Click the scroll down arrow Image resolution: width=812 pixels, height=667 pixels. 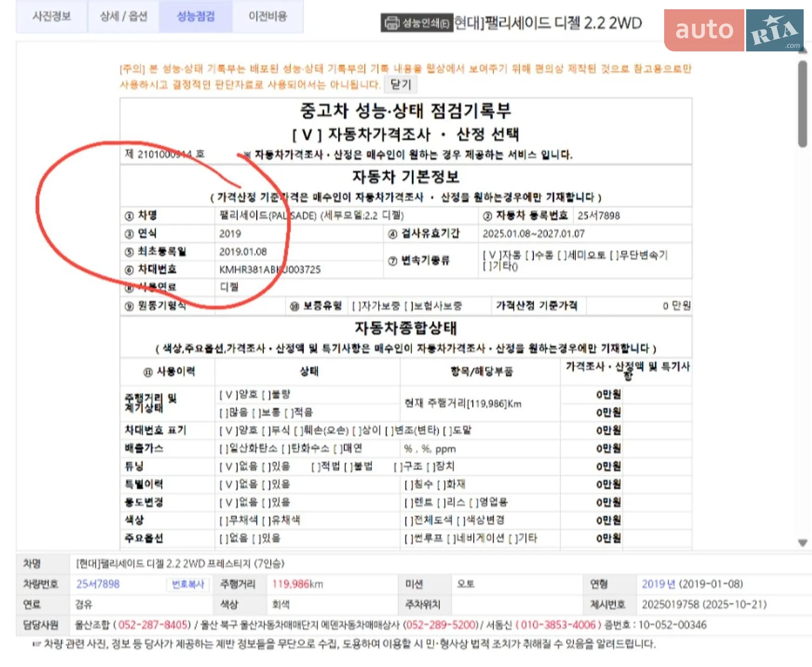(x=803, y=543)
